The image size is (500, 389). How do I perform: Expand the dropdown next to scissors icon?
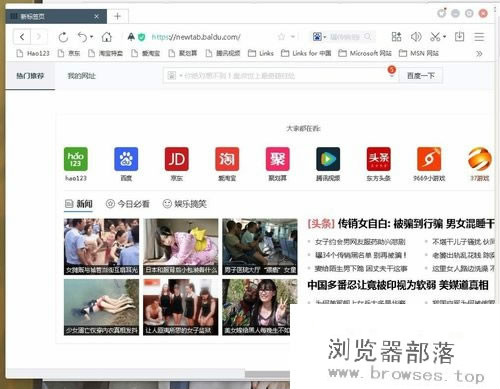tap(444, 37)
